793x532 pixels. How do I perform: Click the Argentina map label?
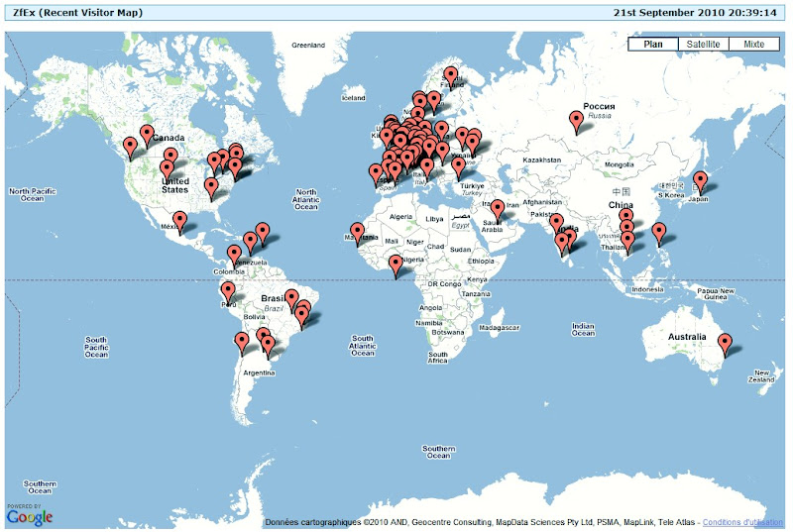click(259, 372)
